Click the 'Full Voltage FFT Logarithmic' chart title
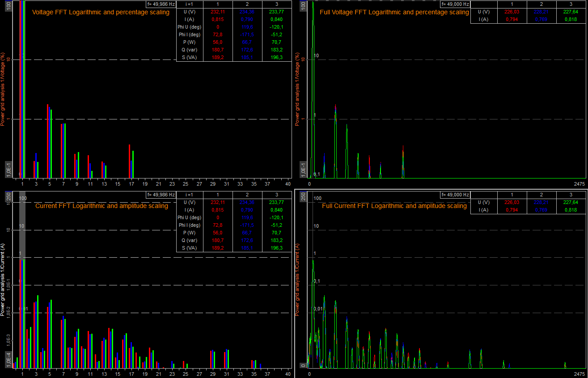The image size is (588, 378). coord(394,13)
